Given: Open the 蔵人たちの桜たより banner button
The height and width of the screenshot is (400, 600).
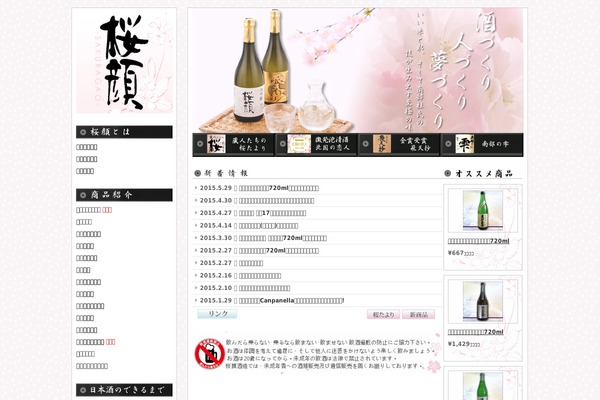Looking at the screenshot, I should pos(233,144).
